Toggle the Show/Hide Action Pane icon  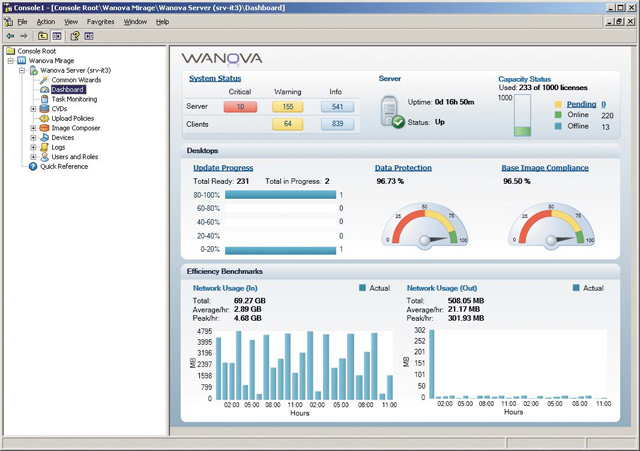pyautogui.click(x=89, y=36)
